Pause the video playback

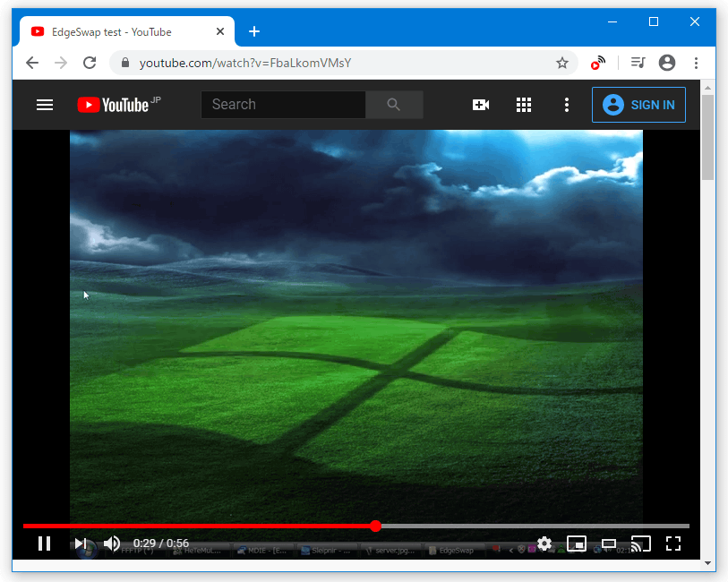[44, 543]
